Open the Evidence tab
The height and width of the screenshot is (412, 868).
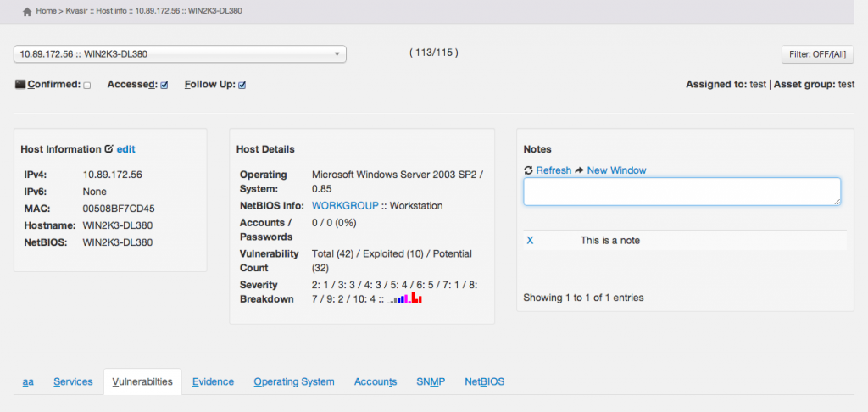[x=213, y=382]
